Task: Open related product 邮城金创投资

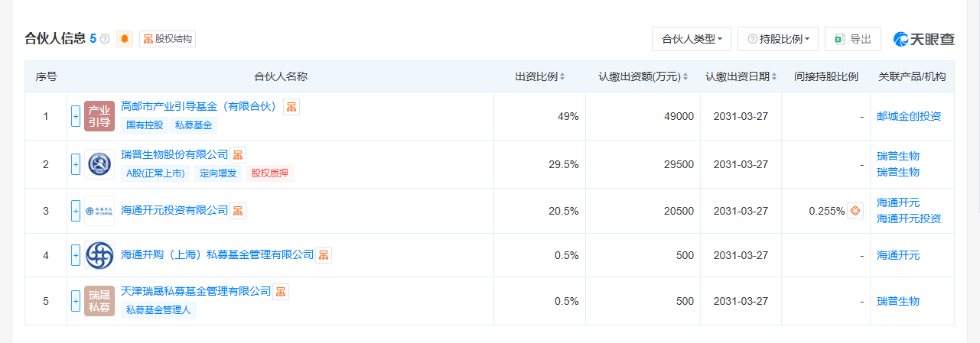Action: (909, 116)
